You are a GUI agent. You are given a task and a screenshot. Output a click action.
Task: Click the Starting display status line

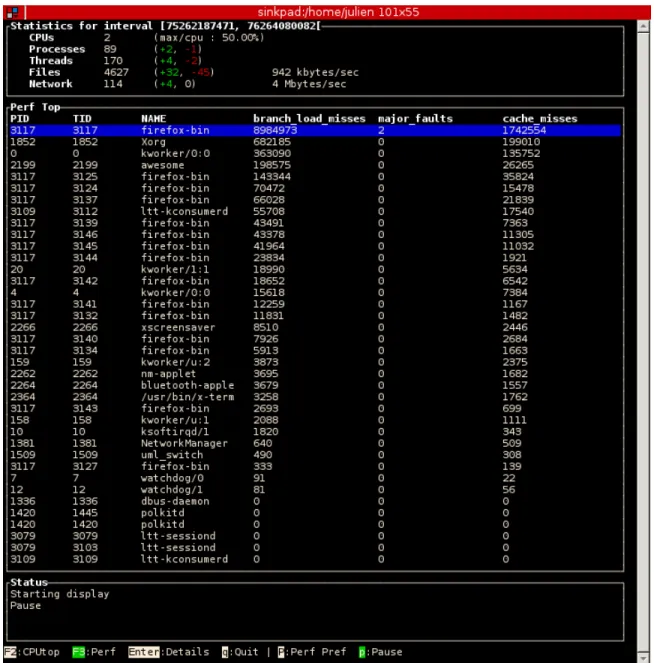tap(60, 594)
